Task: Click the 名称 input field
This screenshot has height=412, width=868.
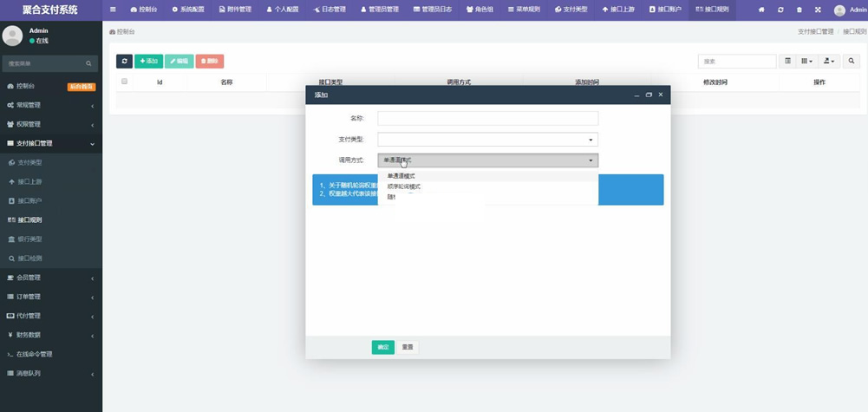Action: click(487, 119)
